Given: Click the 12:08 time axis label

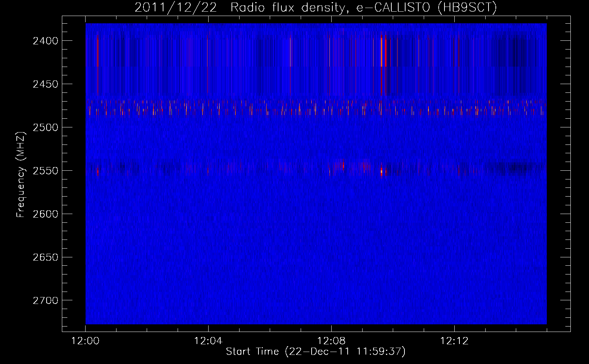Looking at the screenshot, I should pos(331,341).
